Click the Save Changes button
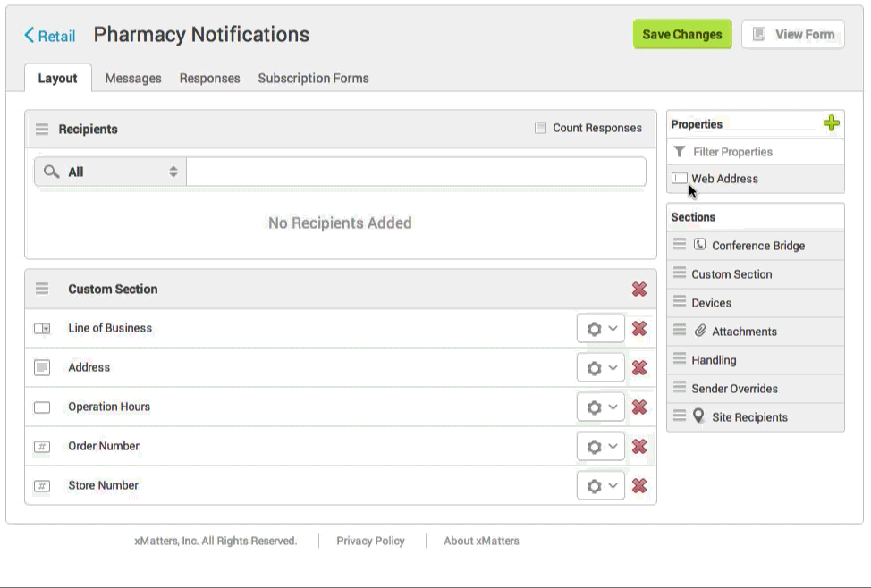The width and height of the screenshot is (871, 588). (x=682, y=34)
